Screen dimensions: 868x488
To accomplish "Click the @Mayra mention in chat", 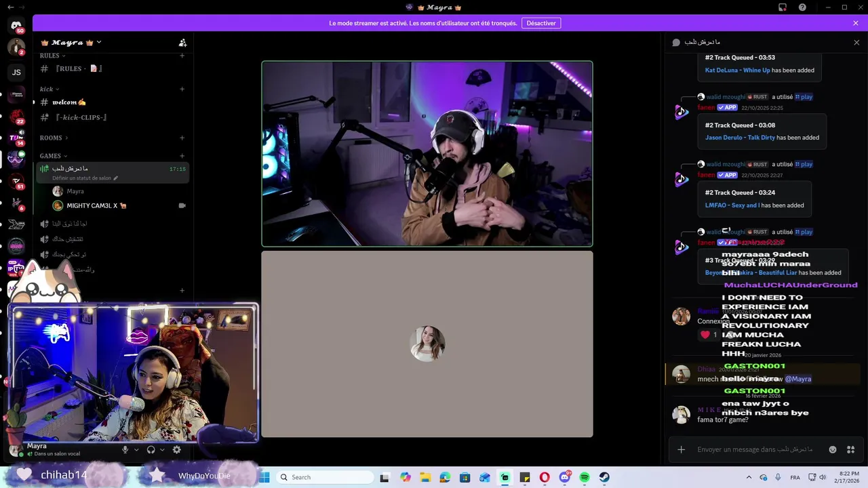I will (x=798, y=379).
